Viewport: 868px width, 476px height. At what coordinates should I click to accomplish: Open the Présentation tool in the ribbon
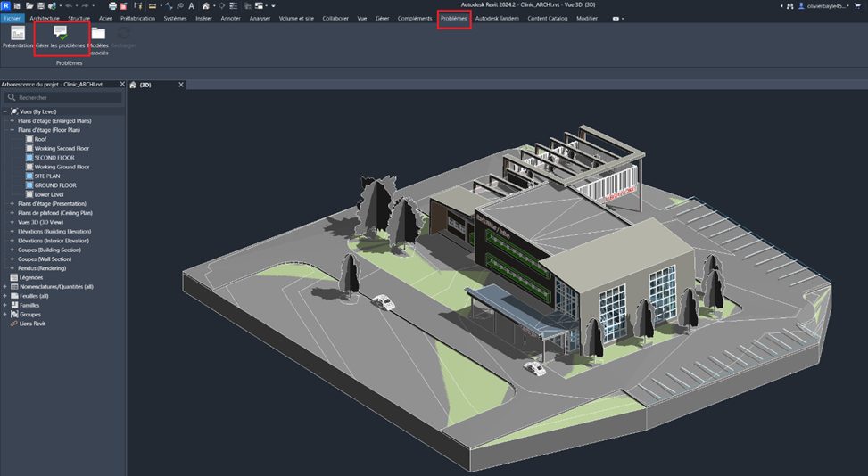point(17,33)
